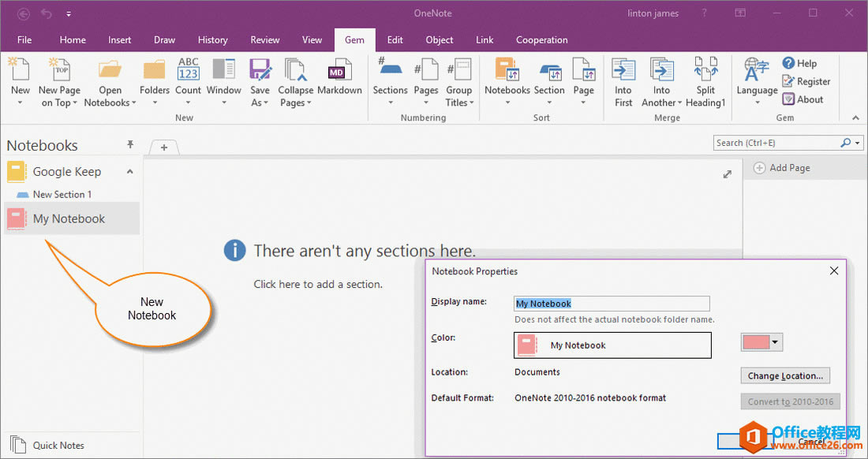Select New Section 1 under Google Keep
The width and height of the screenshot is (868, 459).
[62, 194]
